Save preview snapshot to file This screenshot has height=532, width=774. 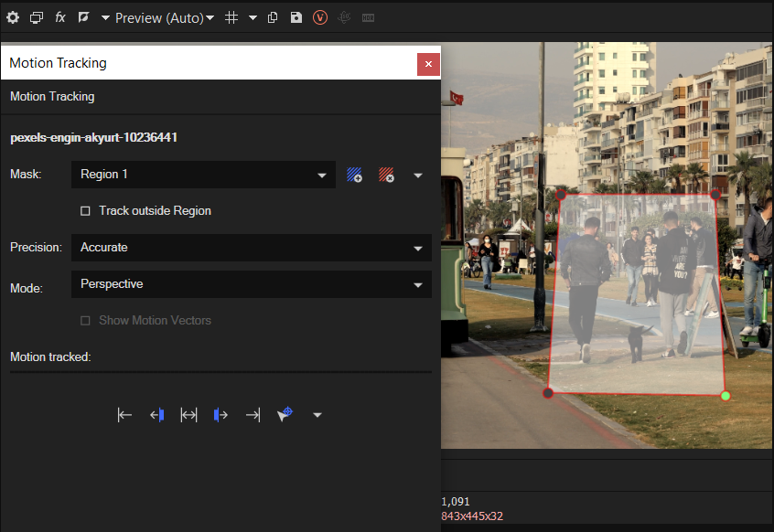pyautogui.click(x=296, y=17)
